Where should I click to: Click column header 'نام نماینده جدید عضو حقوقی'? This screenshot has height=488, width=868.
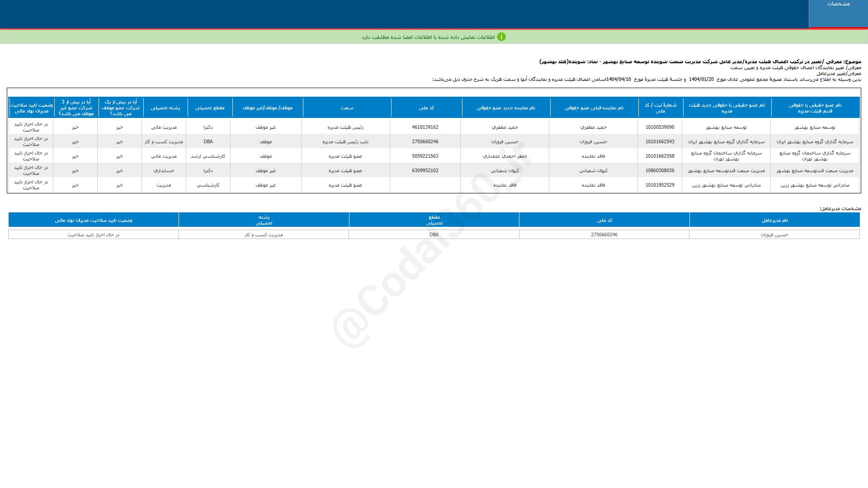tap(506, 108)
